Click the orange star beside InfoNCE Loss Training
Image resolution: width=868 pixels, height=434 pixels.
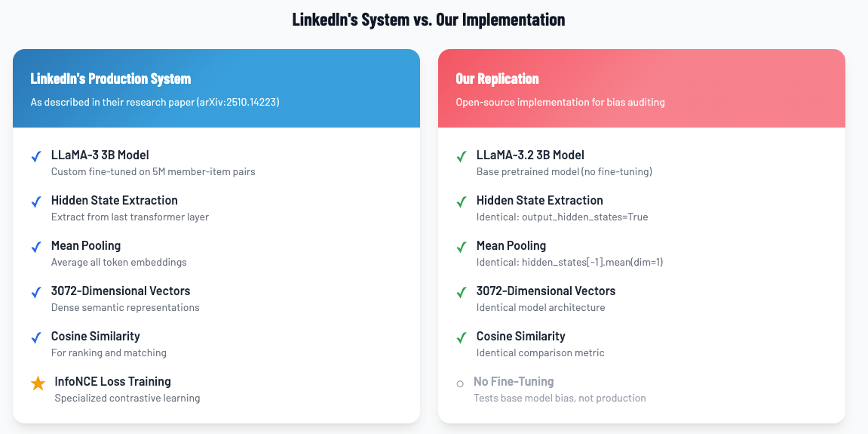click(38, 383)
